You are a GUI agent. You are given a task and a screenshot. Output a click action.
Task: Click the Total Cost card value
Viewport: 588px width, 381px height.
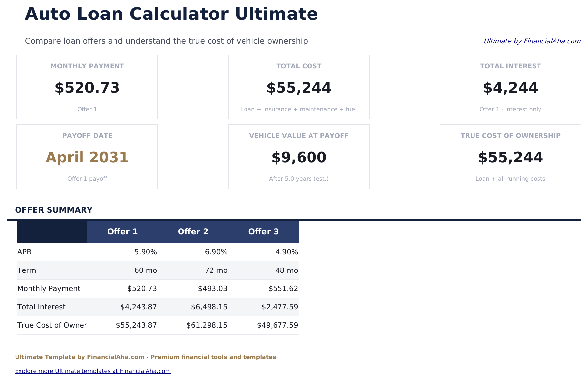(x=299, y=88)
